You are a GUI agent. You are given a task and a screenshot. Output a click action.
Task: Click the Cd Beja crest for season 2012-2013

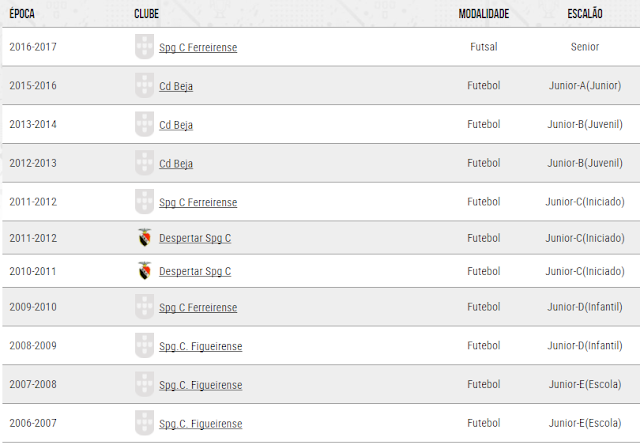(x=145, y=163)
